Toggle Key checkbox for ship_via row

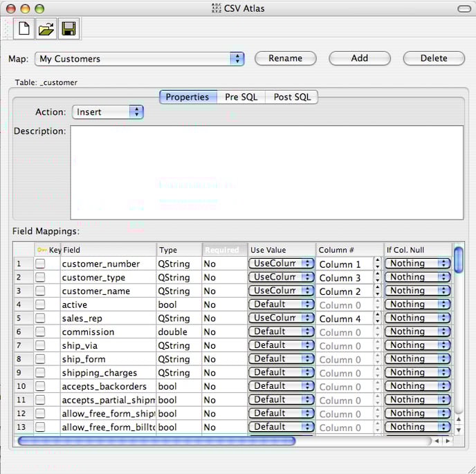click(x=40, y=345)
